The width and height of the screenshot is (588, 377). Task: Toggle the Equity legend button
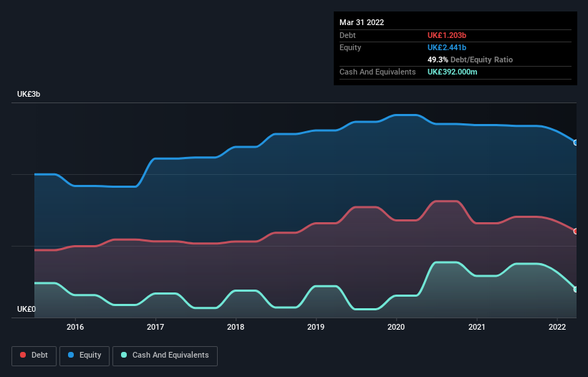85,355
